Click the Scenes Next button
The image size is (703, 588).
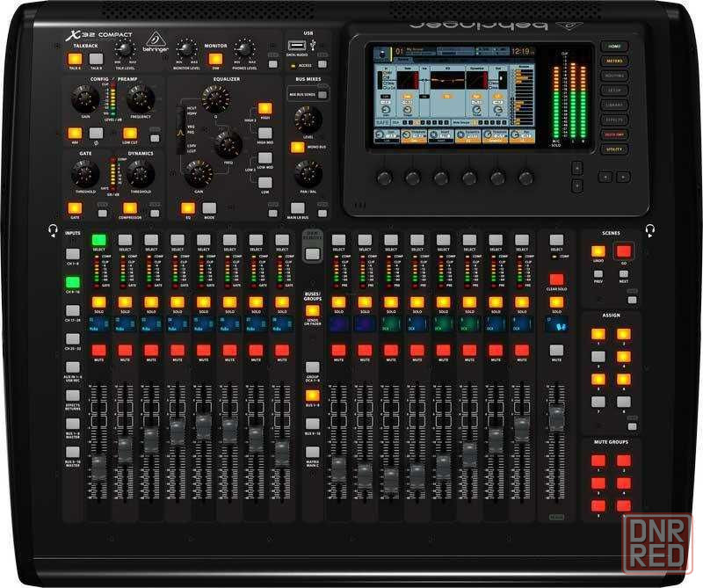[624, 274]
